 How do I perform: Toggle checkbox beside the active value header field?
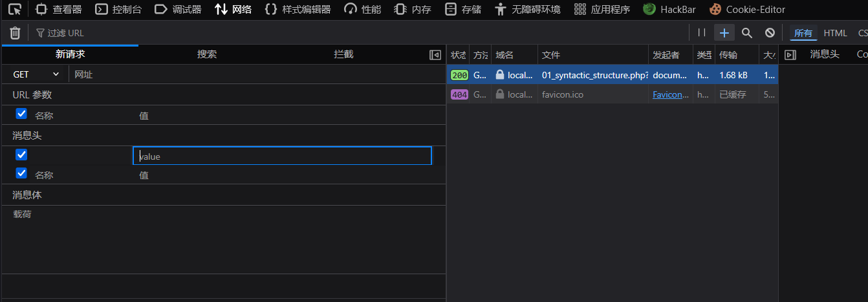(x=21, y=155)
